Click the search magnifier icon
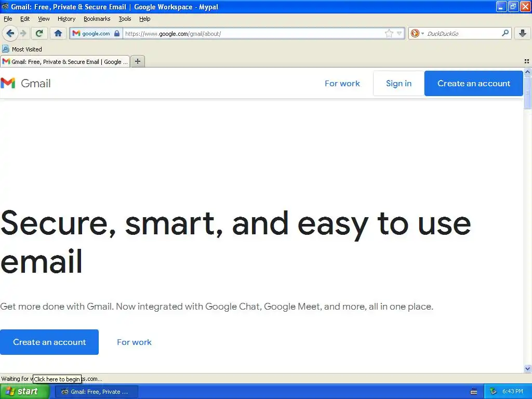The height and width of the screenshot is (399, 532). tap(505, 33)
